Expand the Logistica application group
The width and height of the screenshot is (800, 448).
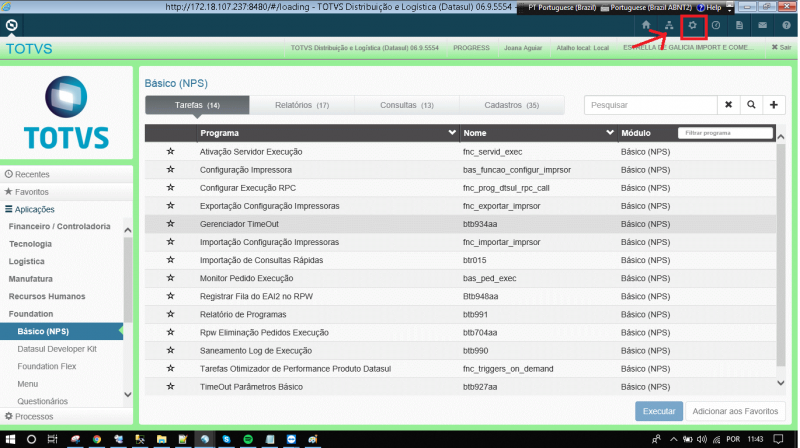[x=27, y=261]
